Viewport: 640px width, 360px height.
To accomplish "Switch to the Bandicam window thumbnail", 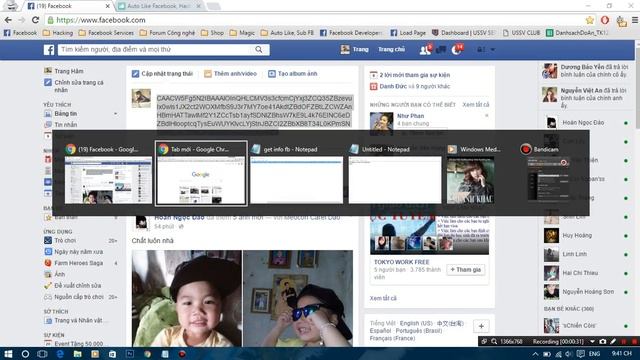I will [x=548, y=173].
